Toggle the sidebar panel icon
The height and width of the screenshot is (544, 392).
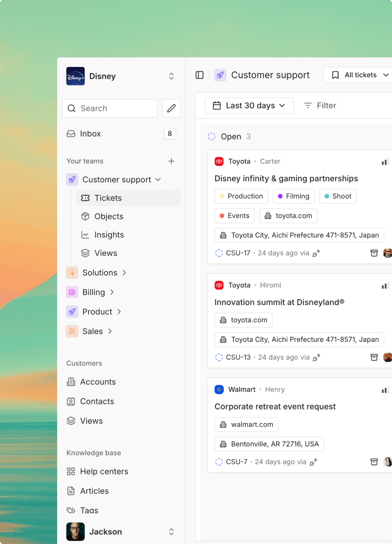click(200, 75)
